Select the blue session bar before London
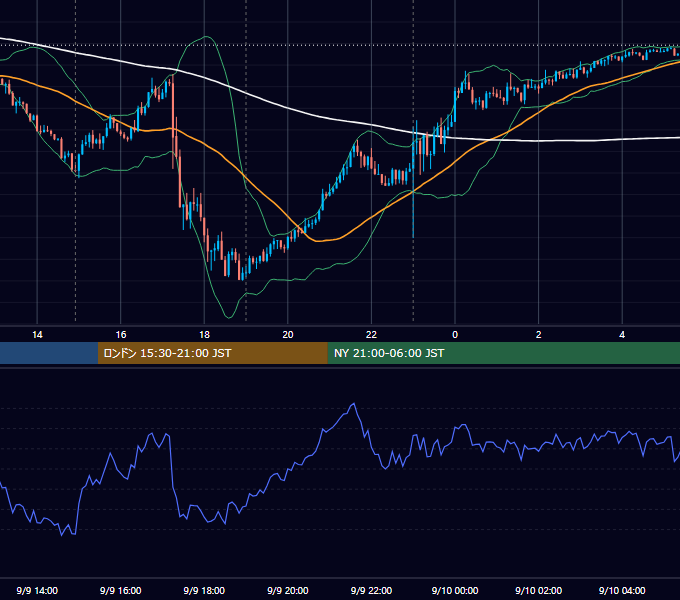680x600 pixels. click(49, 353)
